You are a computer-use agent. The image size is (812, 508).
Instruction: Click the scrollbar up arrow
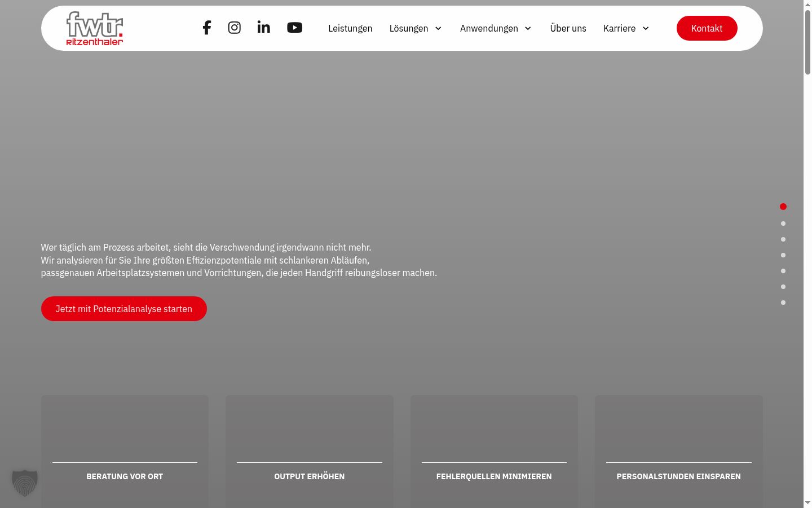point(807,5)
